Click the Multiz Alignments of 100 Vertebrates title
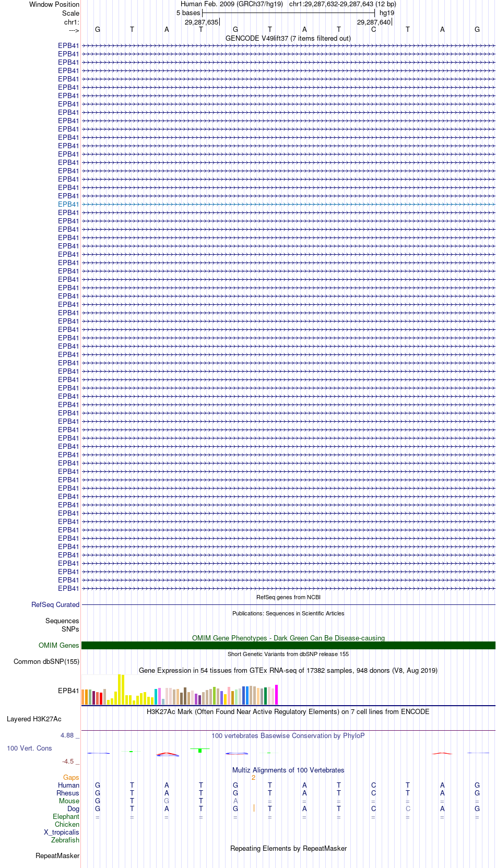 [288, 770]
